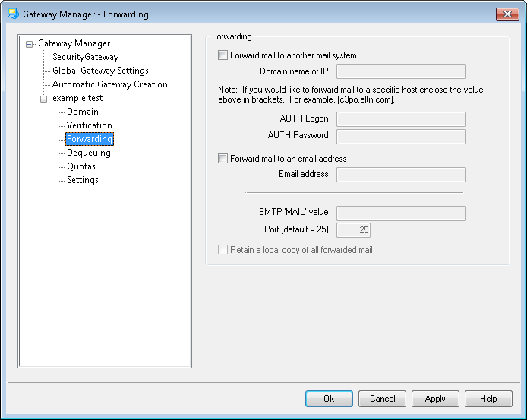This screenshot has height=420, width=527.
Task: Open Global Gateway Settings tree item
Action: [100, 71]
